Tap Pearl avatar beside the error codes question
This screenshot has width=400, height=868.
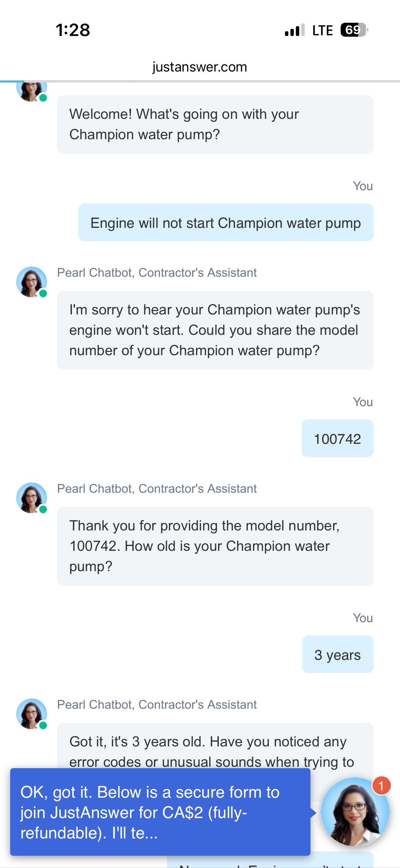32,714
